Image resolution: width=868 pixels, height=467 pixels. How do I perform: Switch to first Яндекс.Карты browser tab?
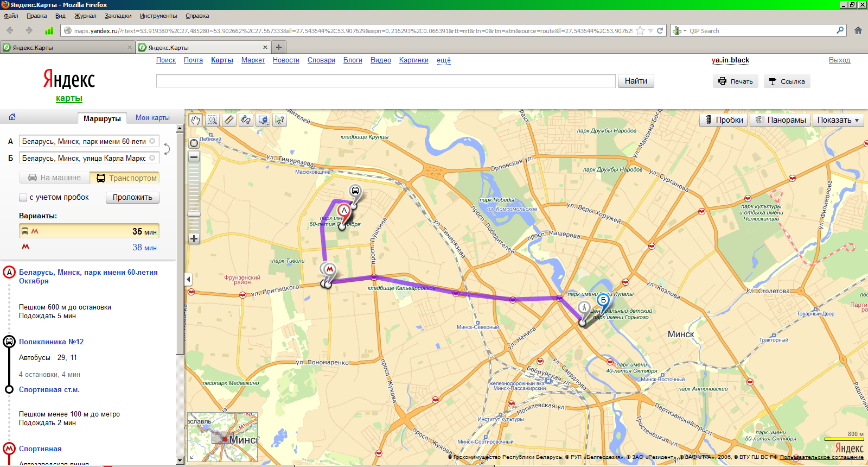click(x=67, y=47)
